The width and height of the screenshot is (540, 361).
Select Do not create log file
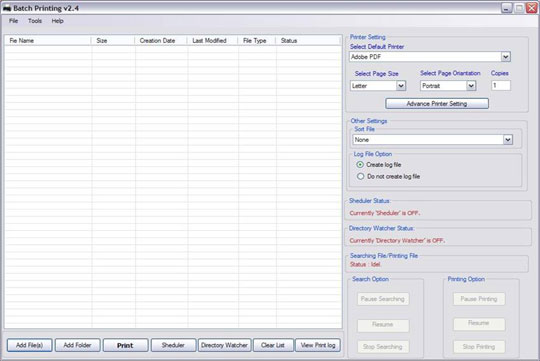388,176
